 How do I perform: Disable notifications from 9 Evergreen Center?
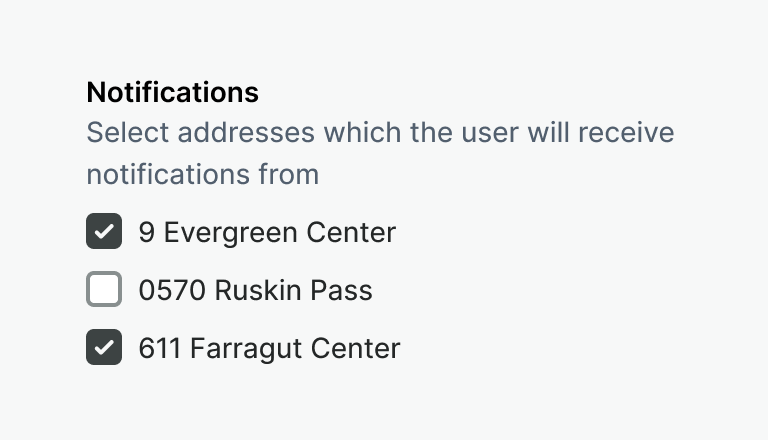click(x=104, y=232)
